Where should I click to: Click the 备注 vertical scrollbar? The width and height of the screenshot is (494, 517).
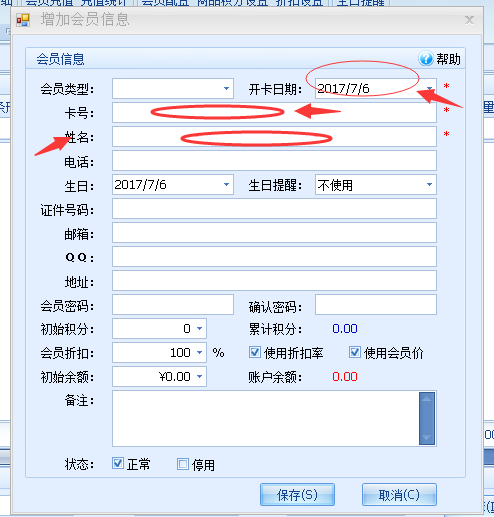427,419
